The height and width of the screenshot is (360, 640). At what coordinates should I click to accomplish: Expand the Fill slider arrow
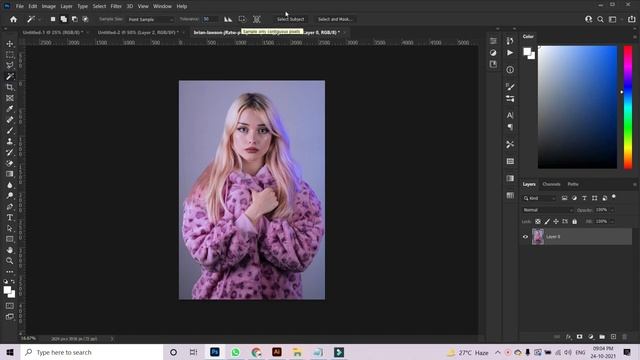(x=612, y=222)
